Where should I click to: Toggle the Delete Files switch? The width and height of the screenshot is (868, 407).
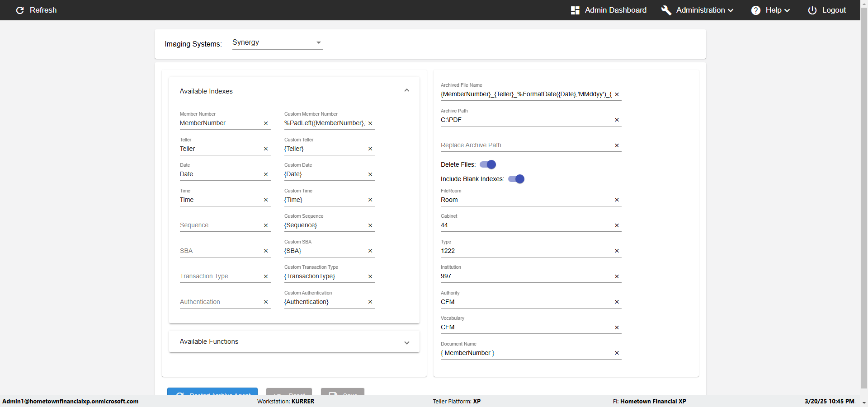pos(488,164)
